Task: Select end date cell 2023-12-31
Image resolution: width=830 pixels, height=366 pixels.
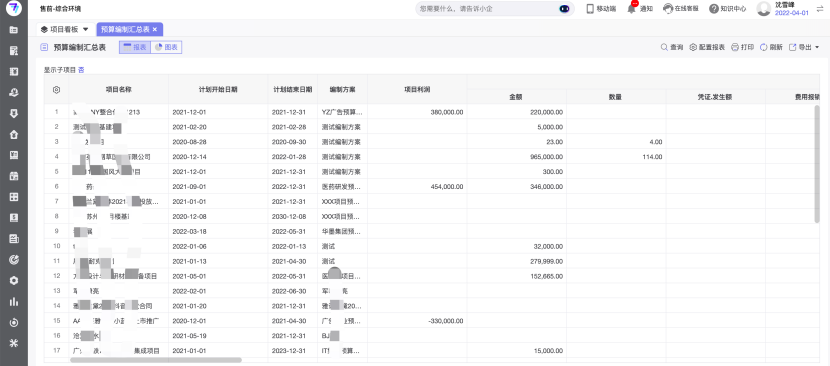Action: click(293, 351)
